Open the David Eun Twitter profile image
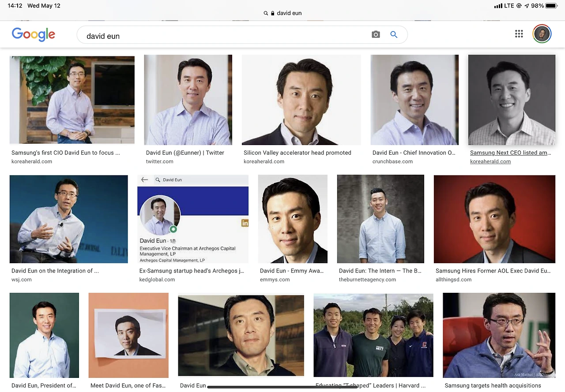This screenshot has width=565, height=392. [188, 100]
